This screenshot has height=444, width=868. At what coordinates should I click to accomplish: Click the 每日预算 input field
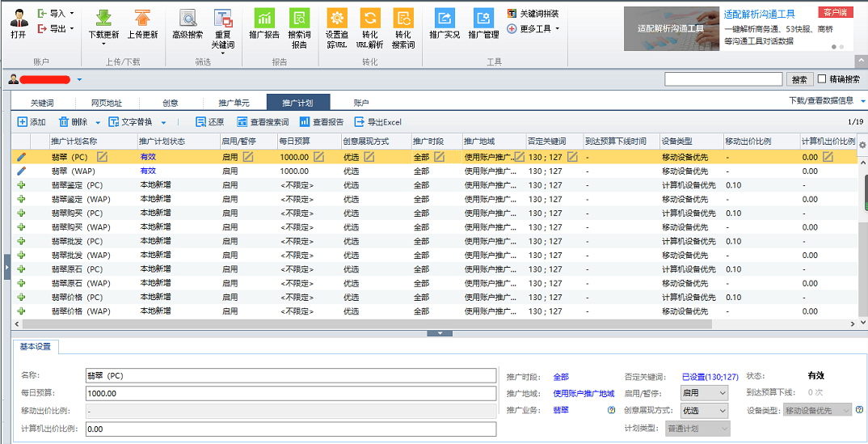pos(290,394)
